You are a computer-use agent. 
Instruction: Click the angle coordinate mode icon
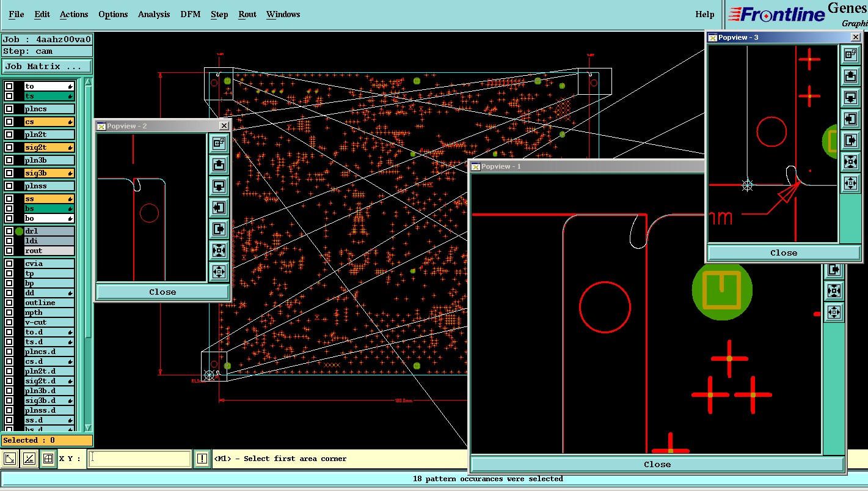tap(29, 459)
